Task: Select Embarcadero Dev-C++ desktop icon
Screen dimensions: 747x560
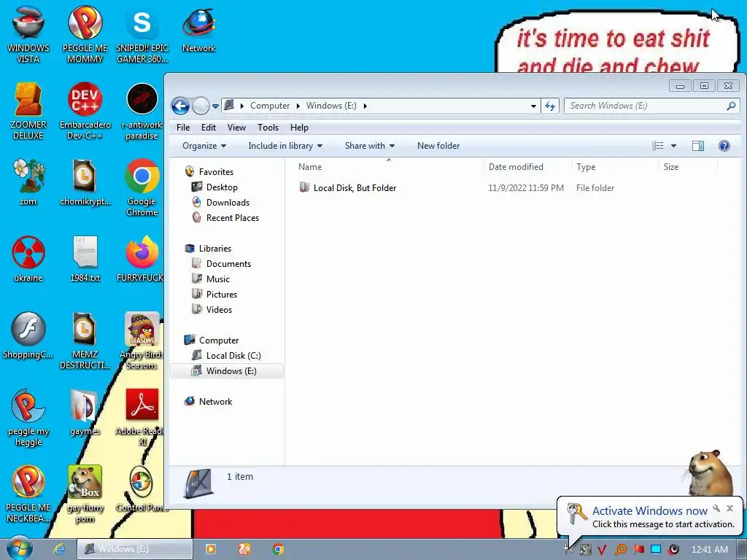Action: pos(85,112)
